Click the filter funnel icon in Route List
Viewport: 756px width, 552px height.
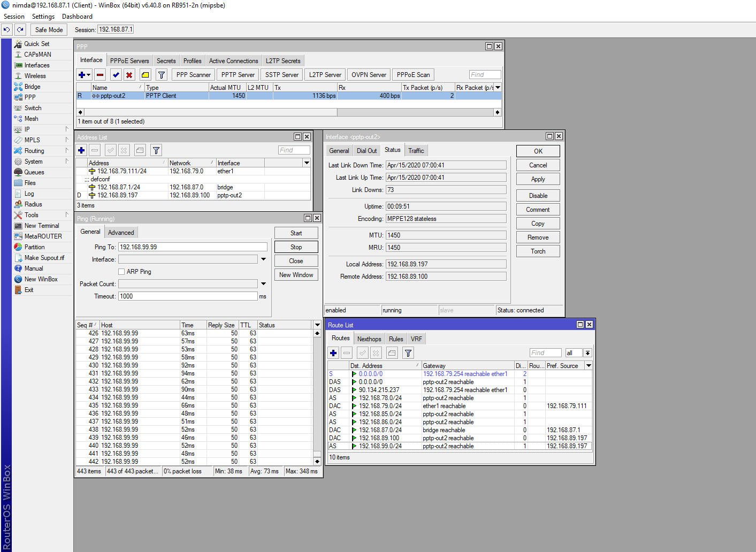408,353
